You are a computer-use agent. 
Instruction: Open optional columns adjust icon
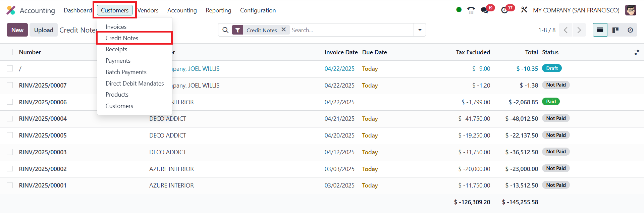tap(636, 52)
